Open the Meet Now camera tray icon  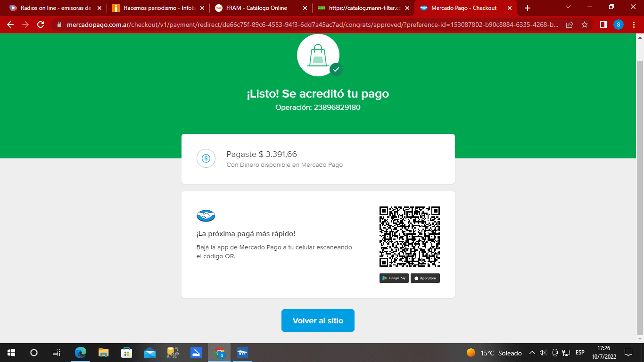[555, 353]
